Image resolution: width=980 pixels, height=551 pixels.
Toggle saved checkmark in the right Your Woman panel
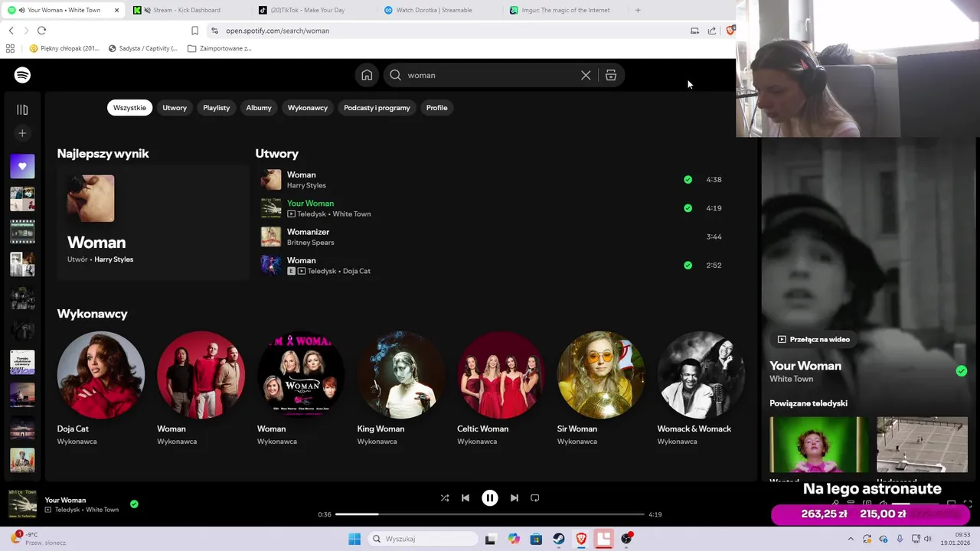(961, 371)
